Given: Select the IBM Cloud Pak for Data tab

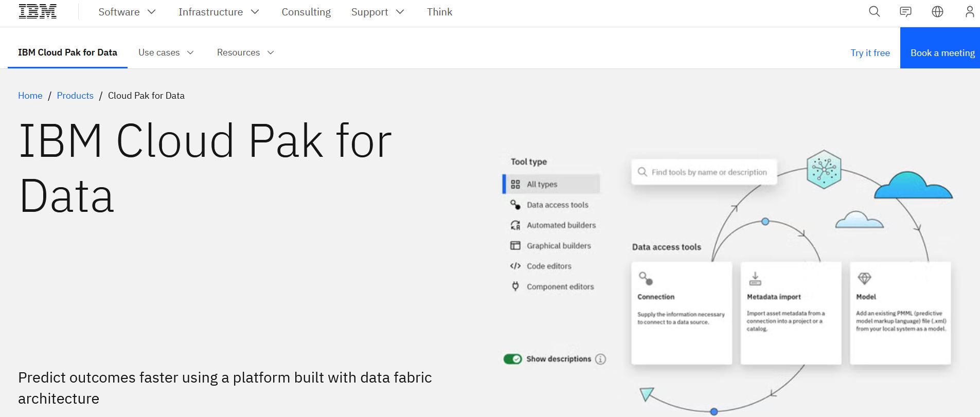Looking at the screenshot, I should 67,52.
